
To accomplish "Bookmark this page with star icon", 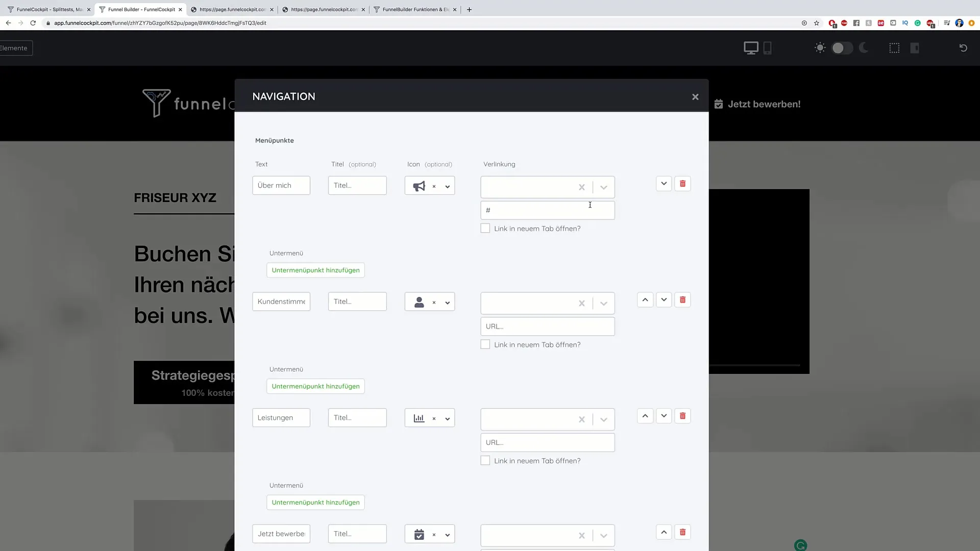I will click(817, 23).
